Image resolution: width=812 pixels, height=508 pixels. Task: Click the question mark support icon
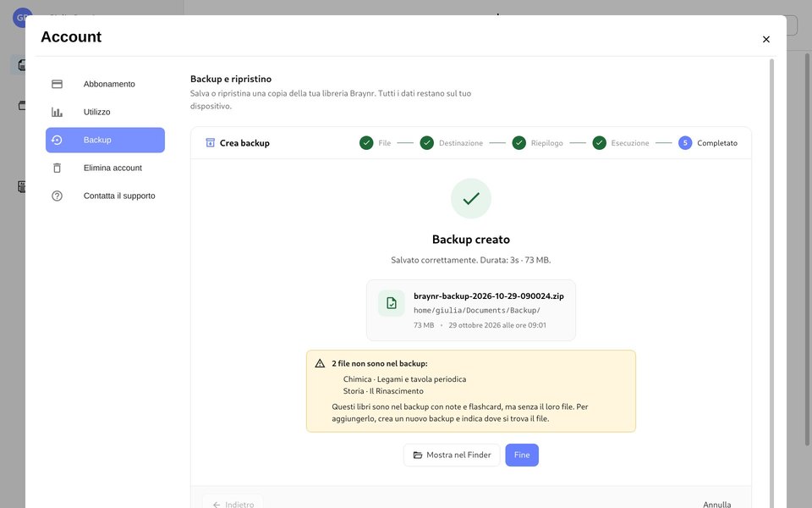click(x=57, y=196)
